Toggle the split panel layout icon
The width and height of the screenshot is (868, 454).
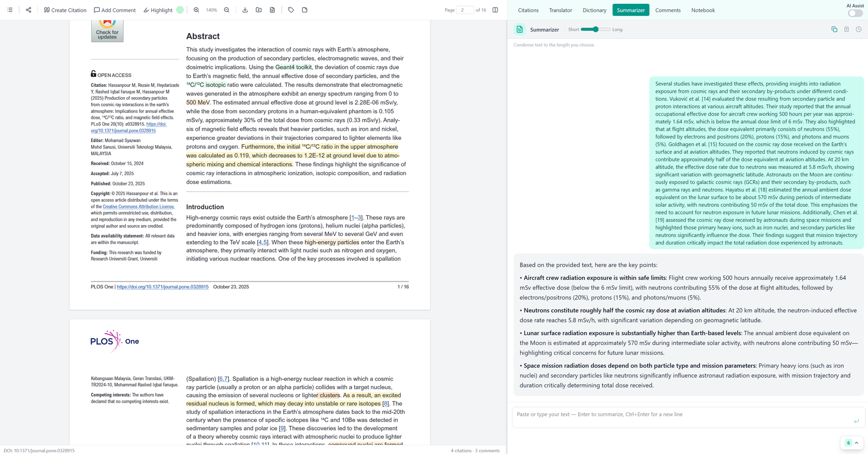(495, 10)
